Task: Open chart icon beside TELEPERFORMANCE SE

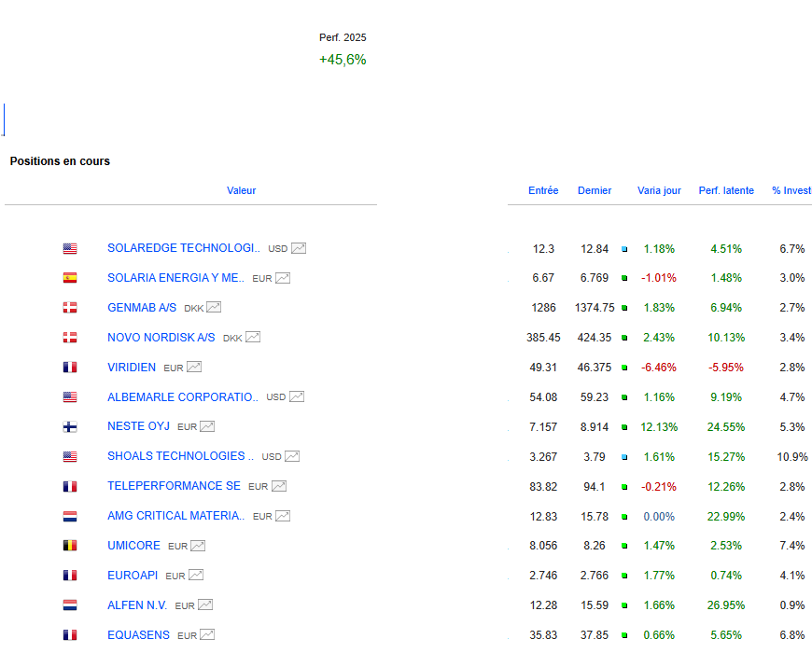Action: tap(279, 486)
